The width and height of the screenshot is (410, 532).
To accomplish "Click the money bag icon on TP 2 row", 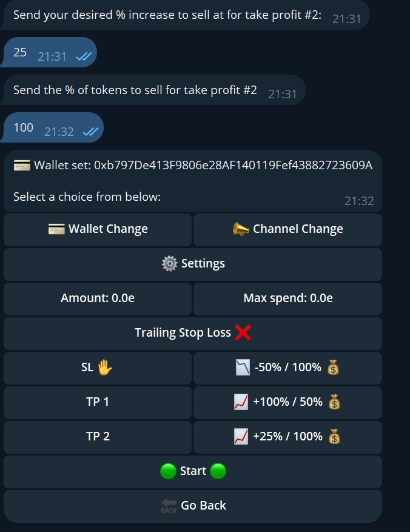I will [334, 437].
